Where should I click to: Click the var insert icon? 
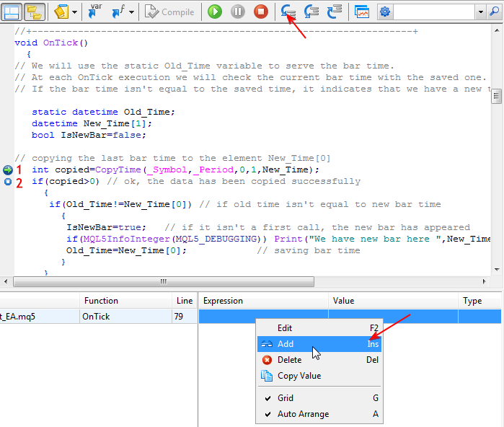click(x=95, y=12)
